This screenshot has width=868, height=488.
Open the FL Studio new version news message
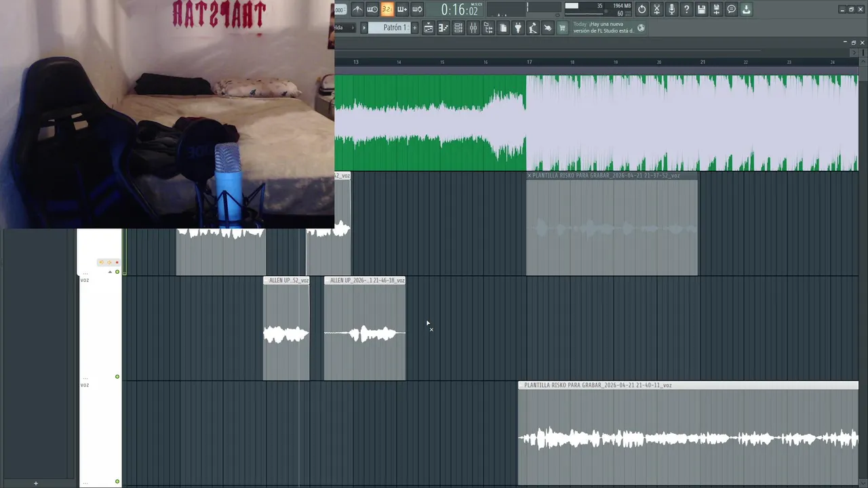point(604,27)
